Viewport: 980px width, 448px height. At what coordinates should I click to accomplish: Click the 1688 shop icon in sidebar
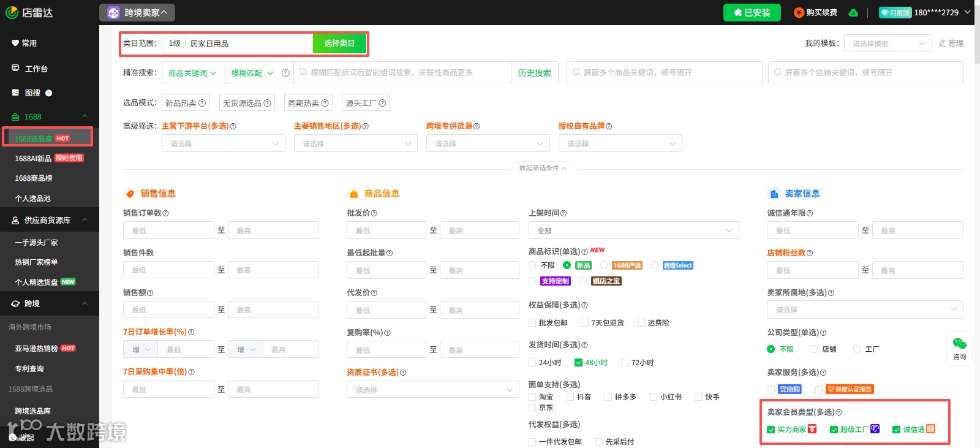(15, 116)
